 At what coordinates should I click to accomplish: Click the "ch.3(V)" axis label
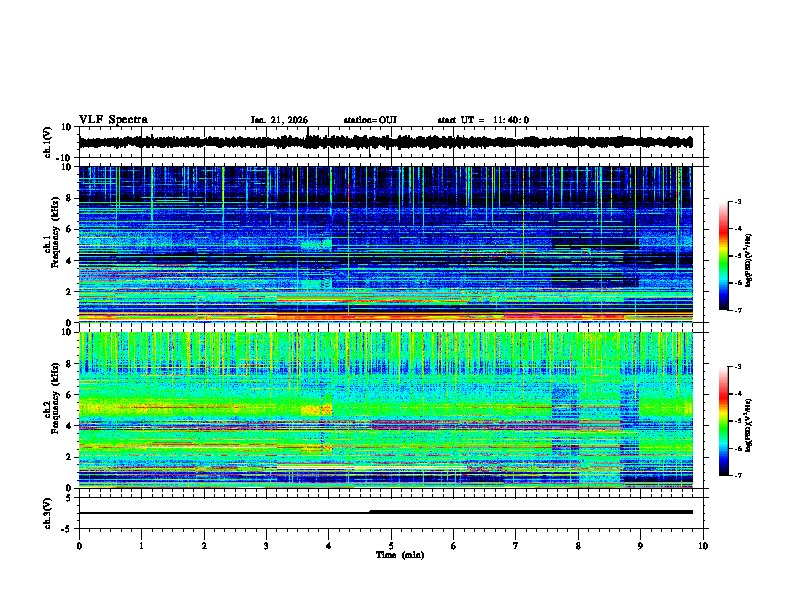tap(48, 513)
